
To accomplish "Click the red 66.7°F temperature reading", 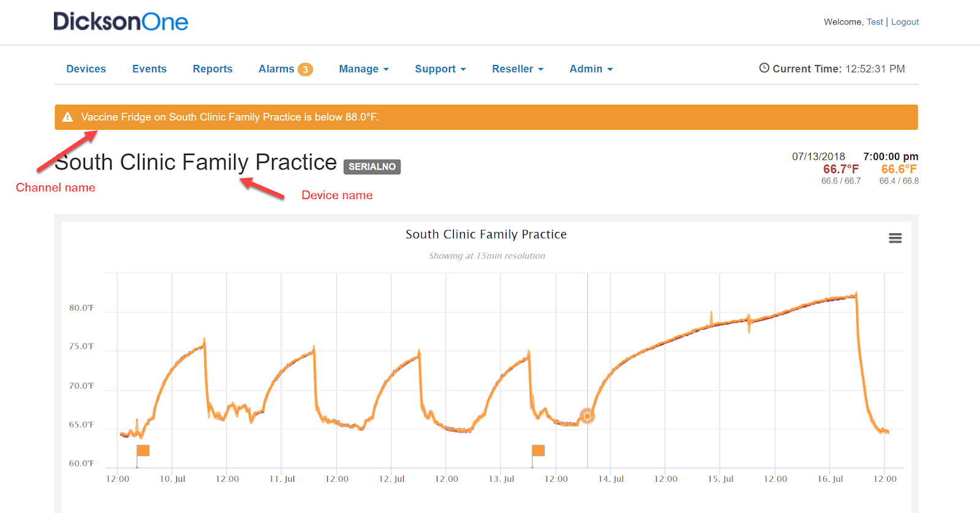I will (x=840, y=169).
